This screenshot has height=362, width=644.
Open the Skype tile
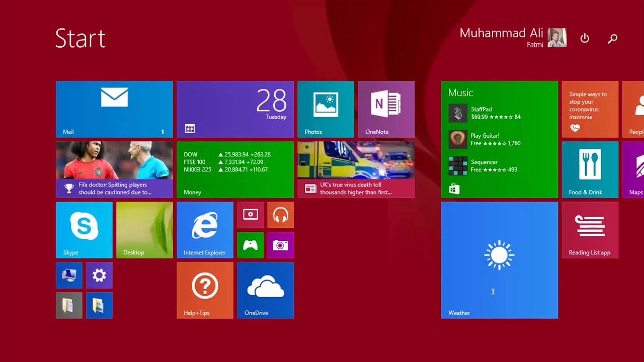coord(84,230)
